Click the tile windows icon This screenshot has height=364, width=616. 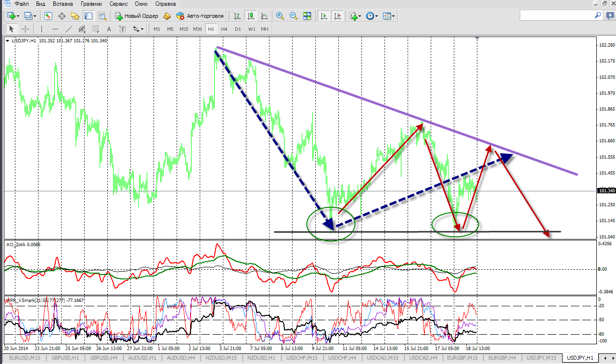tap(307, 16)
